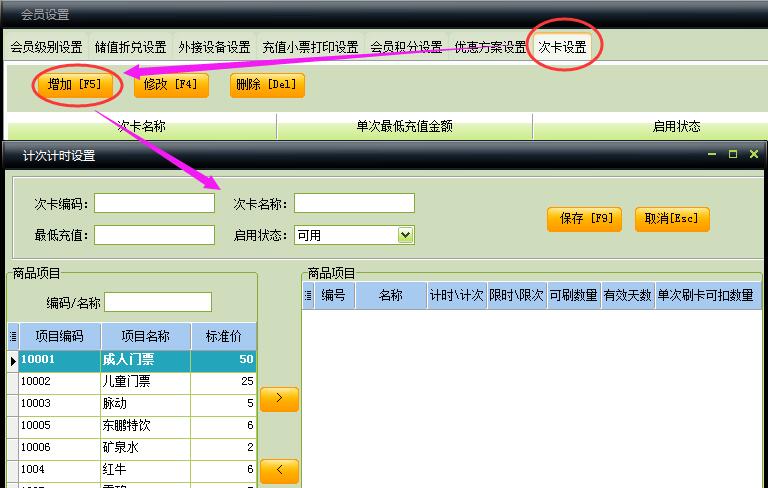Click 单次最低充值金额 column header

(405, 126)
